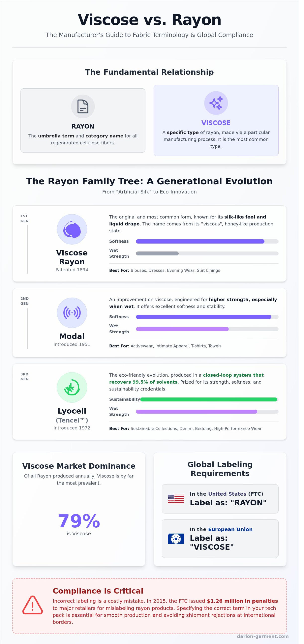This screenshot has height=644, width=304.
Task: Click 'The Fundamental Relationship' heading
Action: tap(149, 72)
